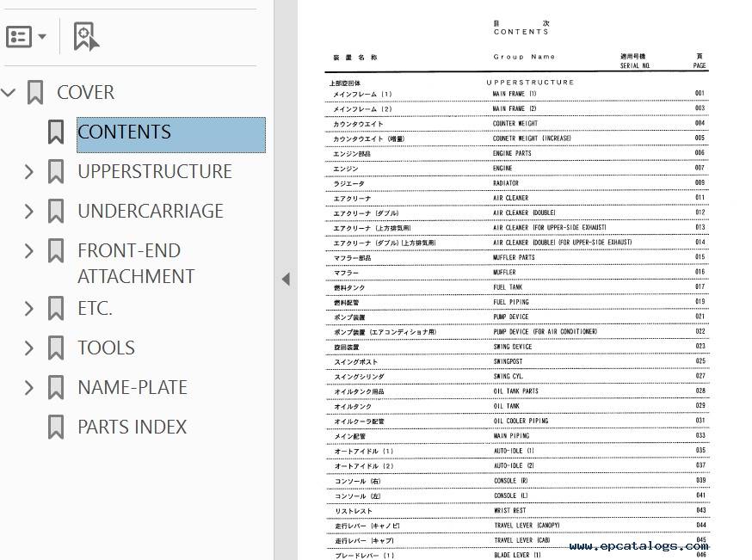The image size is (752, 560).
Task: Click the UPPERSTRUCTURE section heading in page
Action: [530, 83]
